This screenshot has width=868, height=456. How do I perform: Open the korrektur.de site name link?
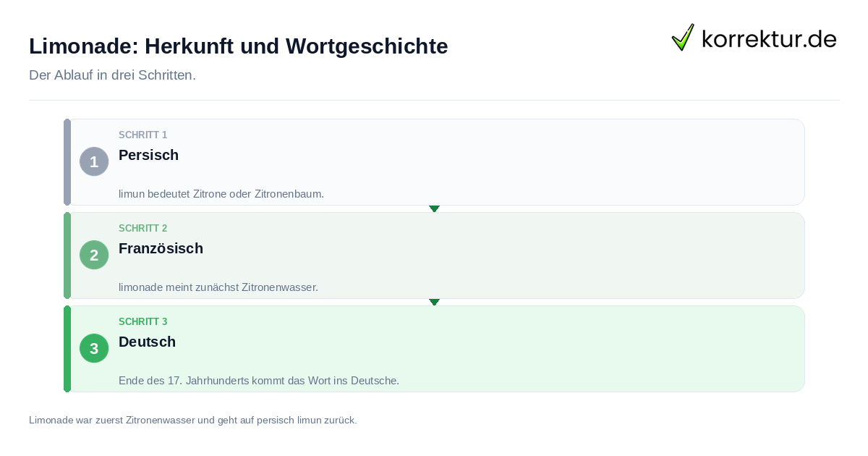[x=769, y=38]
